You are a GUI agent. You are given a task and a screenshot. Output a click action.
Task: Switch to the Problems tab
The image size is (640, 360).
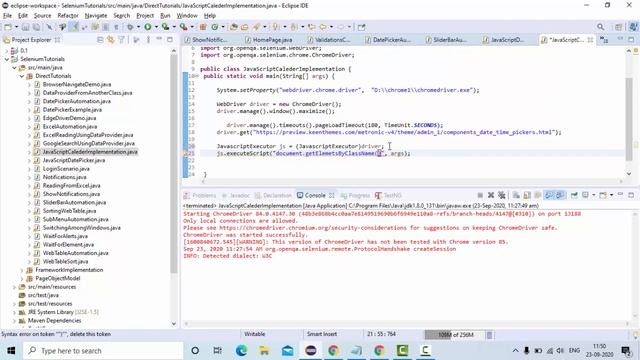coord(200,196)
